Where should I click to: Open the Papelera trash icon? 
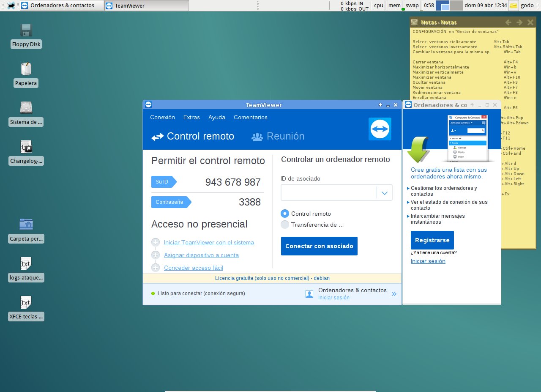click(x=26, y=69)
